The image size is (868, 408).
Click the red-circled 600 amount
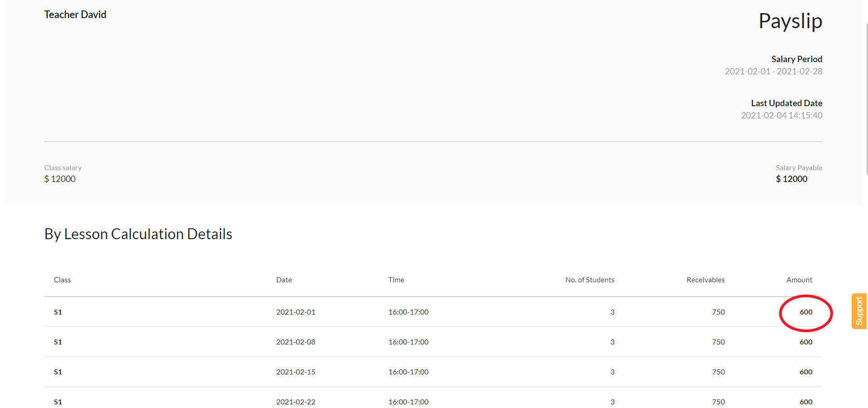(806, 312)
